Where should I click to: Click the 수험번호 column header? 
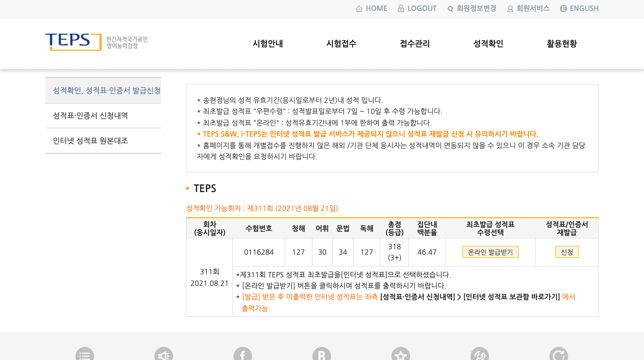pos(259,228)
